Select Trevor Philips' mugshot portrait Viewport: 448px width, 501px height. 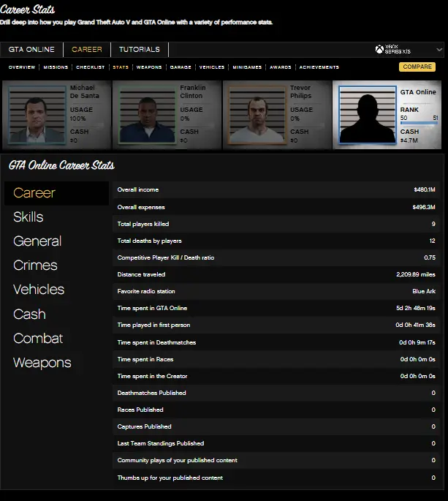[255, 113]
